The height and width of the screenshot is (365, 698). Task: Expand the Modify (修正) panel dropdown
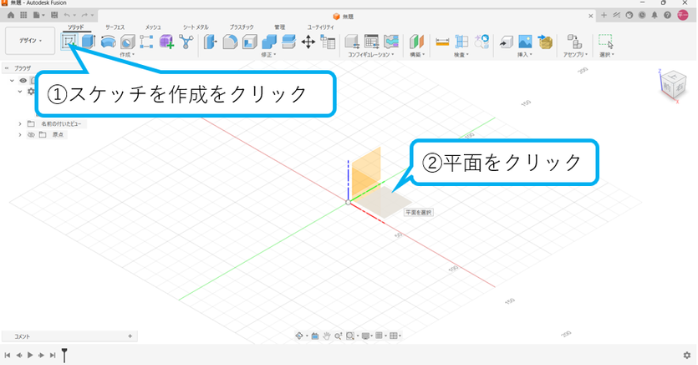pos(268,55)
